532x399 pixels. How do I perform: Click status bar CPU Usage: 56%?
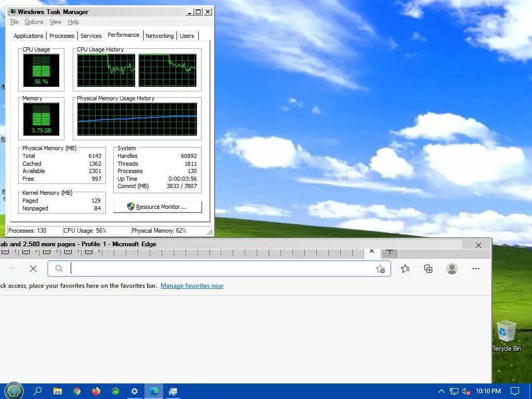pos(96,231)
